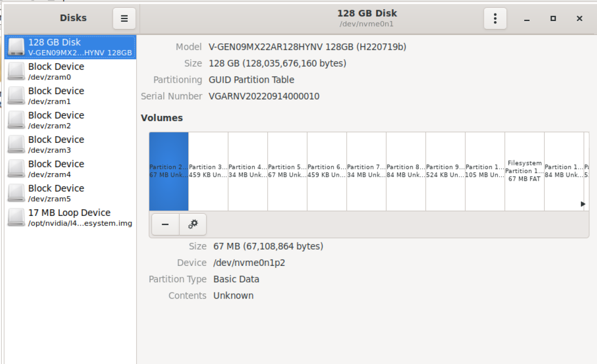597x364 pixels.
Task: Select Block Device /dev/zram2
Action: pyautogui.click(x=70, y=120)
